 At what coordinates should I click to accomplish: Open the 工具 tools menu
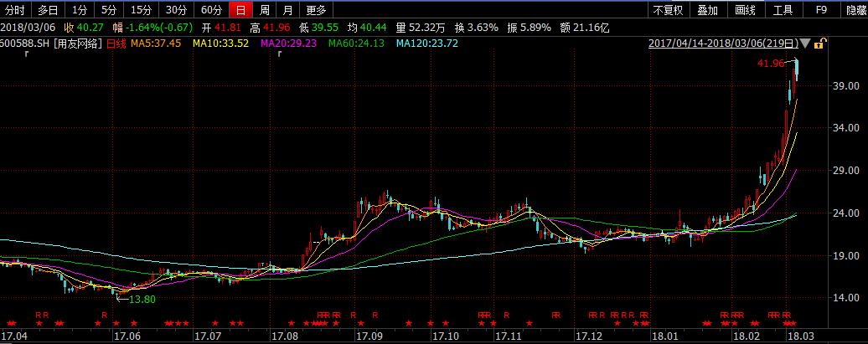(783, 10)
